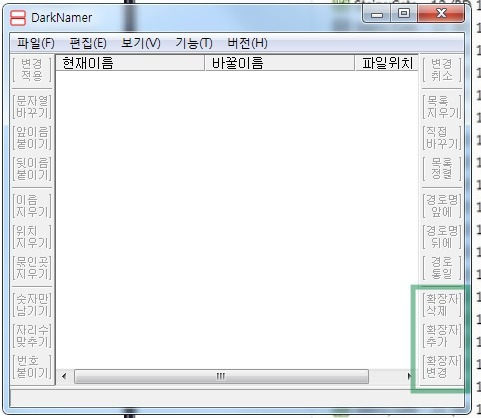Click the 문자열 바꾸기 button
Image resolution: width=481 pixels, height=418 pixels.
click(x=32, y=107)
